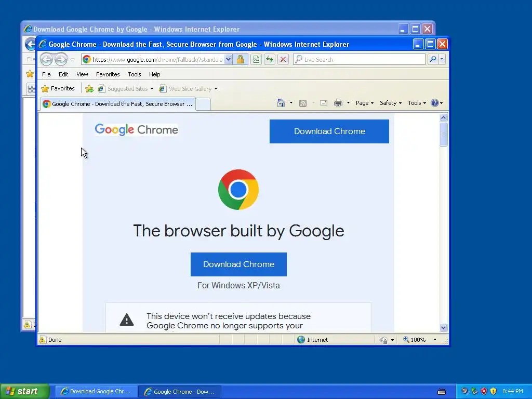The height and width of the screenshot is (399, 532).
Task: Expand the Web Slice Gallery dropdown
Action: 216,89
